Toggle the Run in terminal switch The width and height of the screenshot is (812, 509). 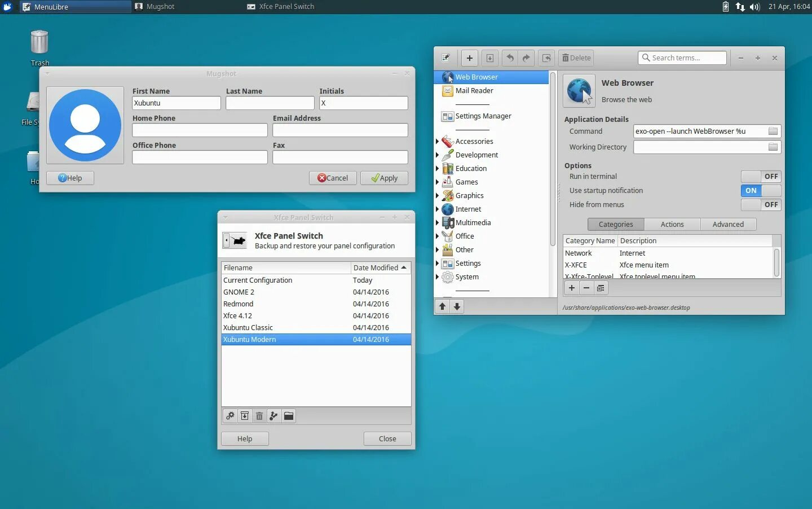click(x=761, y=176)
